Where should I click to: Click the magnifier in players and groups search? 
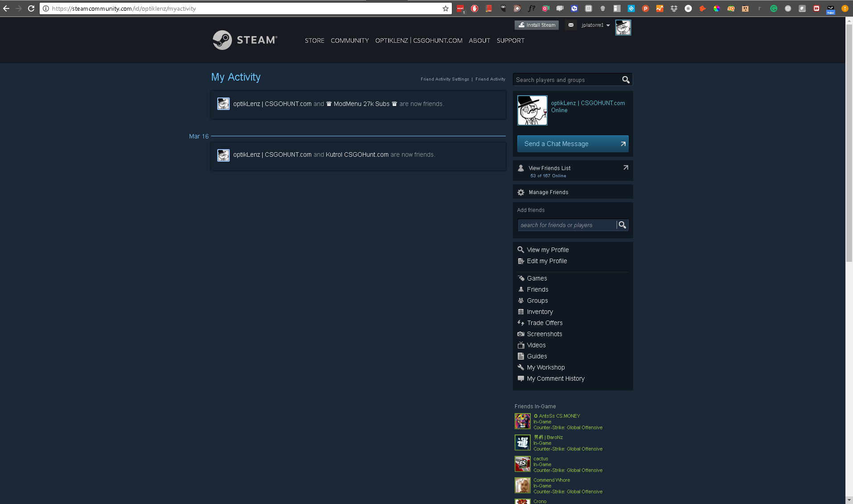626,80
